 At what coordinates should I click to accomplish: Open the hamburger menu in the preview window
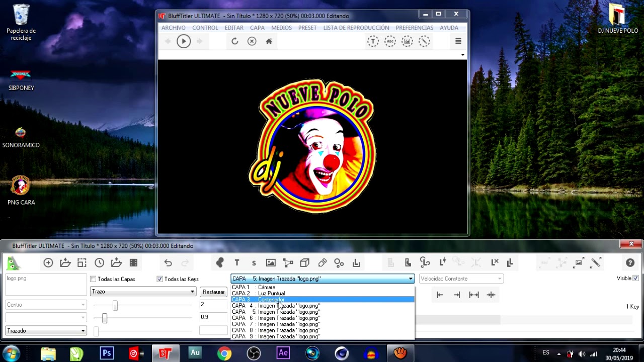coord(458,41)
